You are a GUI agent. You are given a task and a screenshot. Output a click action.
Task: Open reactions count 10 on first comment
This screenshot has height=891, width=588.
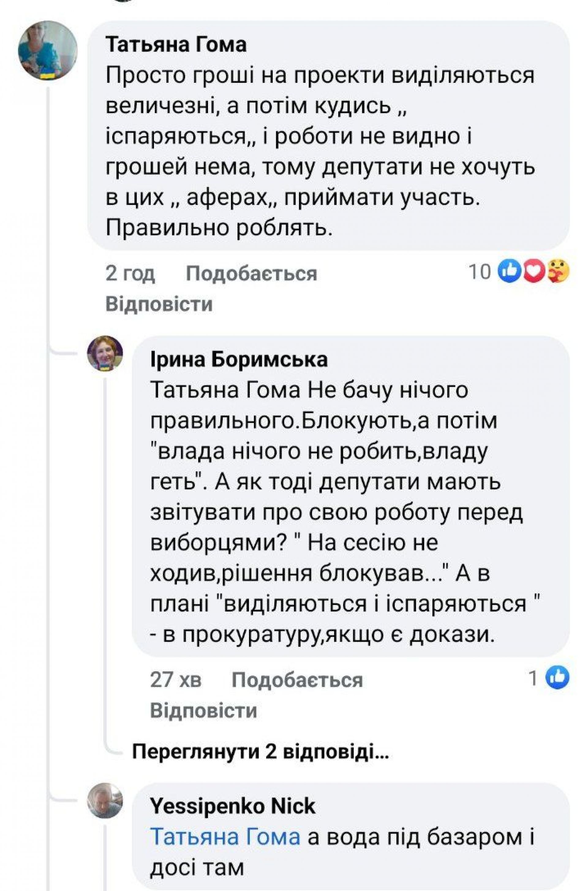coord(480,271)
